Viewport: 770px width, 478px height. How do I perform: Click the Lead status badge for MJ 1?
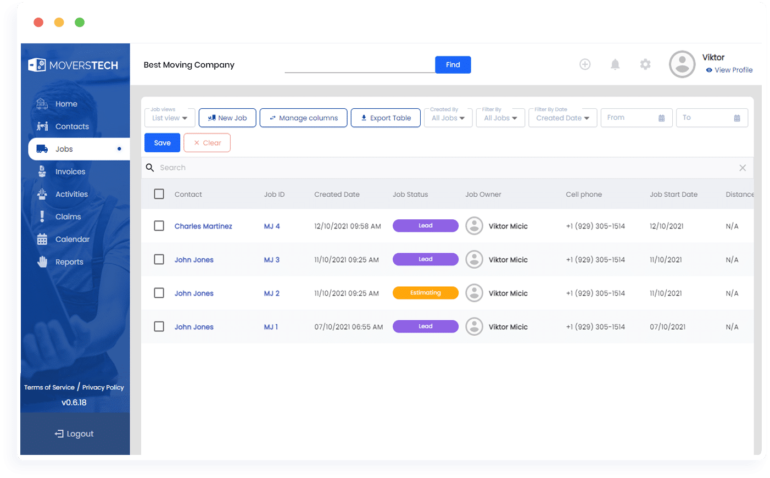click(x=425, y=326)
